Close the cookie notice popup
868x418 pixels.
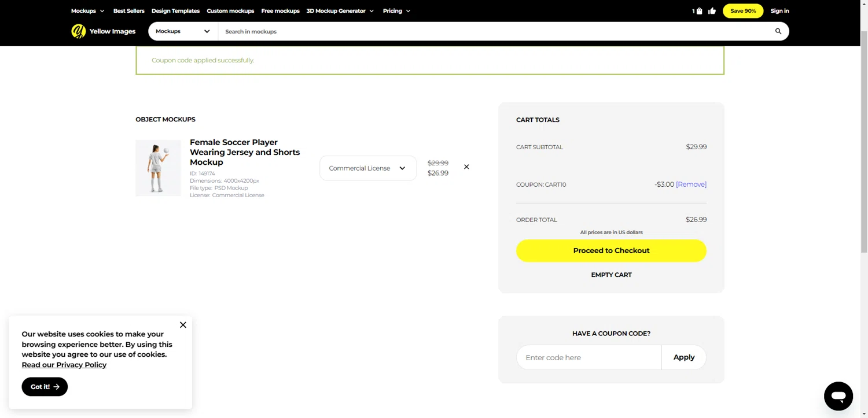coord(183,325)
